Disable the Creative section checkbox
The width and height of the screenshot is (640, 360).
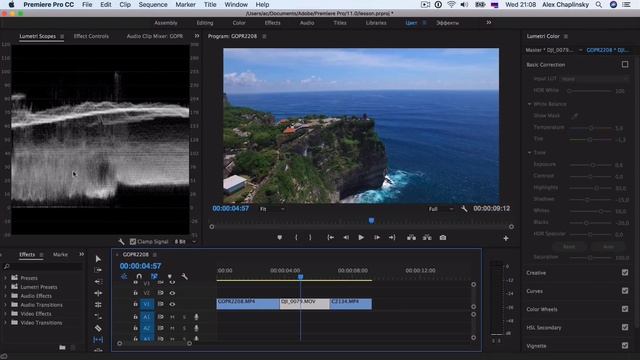pyautogui.click(x=625, y=272)
